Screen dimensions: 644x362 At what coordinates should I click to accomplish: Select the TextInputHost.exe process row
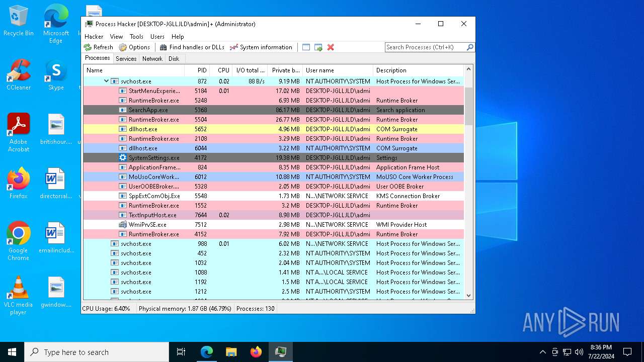[x=273, y=215]
